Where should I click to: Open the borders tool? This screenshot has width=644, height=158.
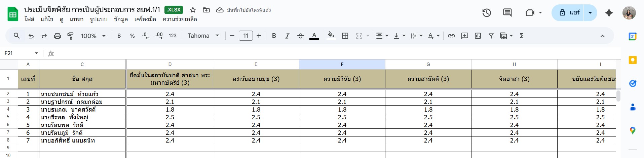pos(345,36)
